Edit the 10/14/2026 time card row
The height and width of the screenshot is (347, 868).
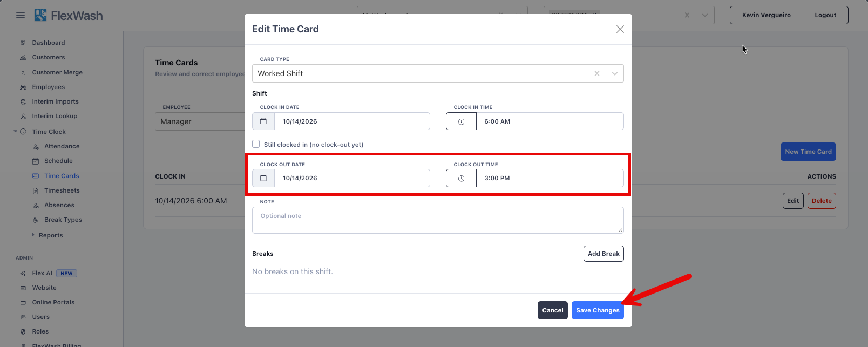coord(793,201)
